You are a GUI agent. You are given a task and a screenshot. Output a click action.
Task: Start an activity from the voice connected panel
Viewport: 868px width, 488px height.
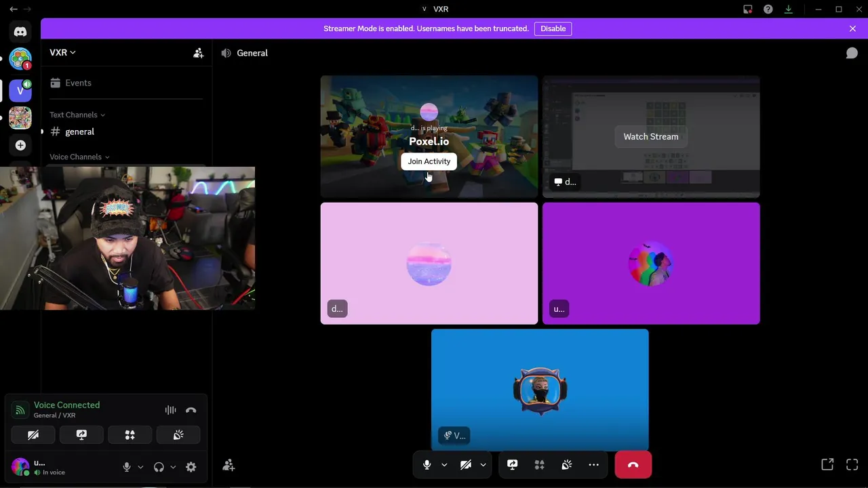[x=130, y=435]
